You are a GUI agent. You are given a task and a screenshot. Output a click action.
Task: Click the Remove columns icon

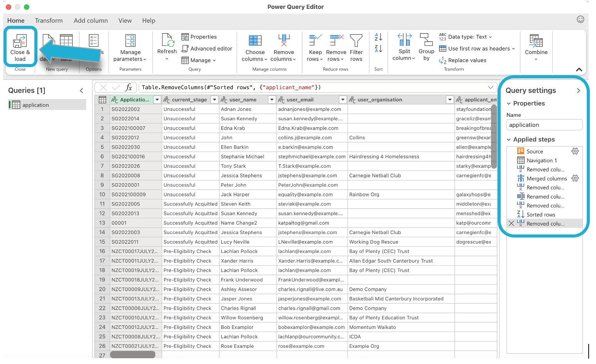click(x=284, y=41)
